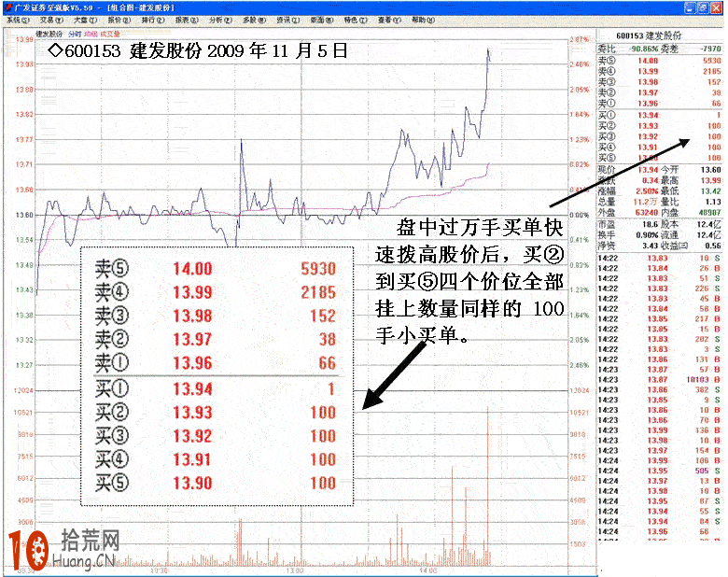Click the 建发股份 label above the chart

click(x=49, y=35)
